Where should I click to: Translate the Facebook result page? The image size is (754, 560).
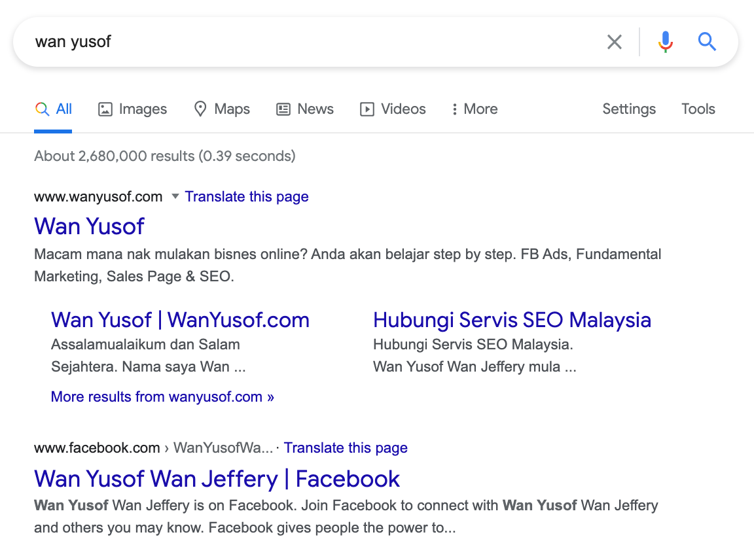pyautogui.click(x=346, y=447)
